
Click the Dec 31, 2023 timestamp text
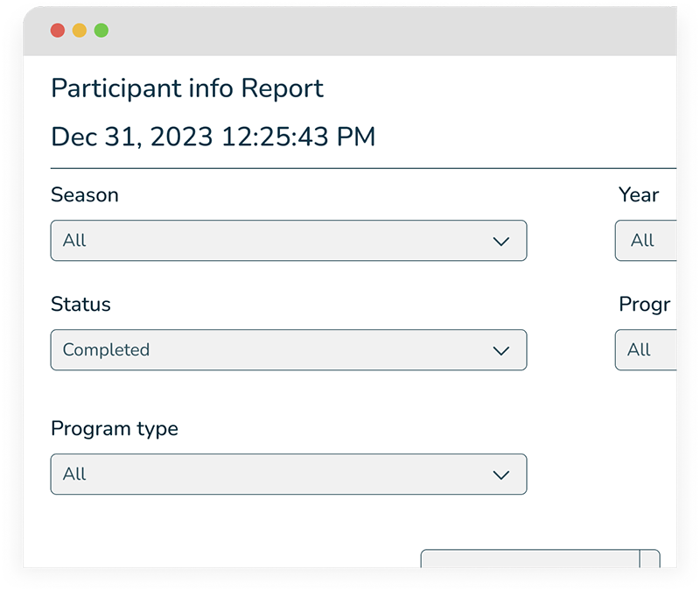(213, 137)
